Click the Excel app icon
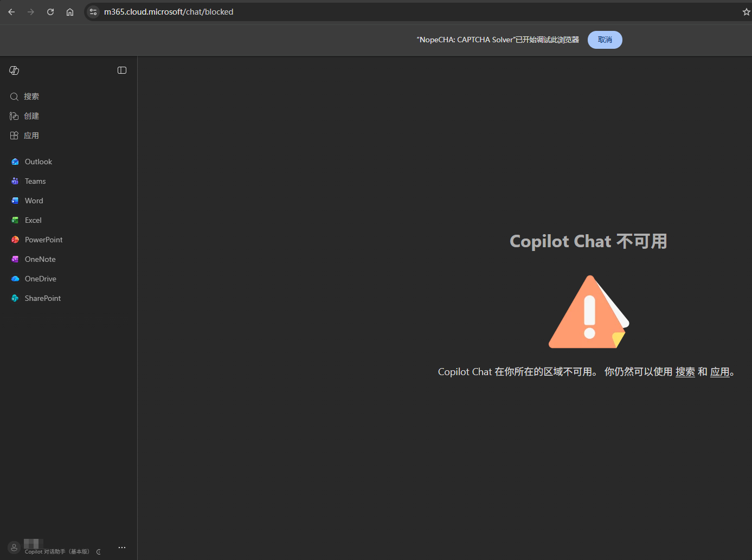The height and width of the screenshot is (560, 752). click(15, 220)
